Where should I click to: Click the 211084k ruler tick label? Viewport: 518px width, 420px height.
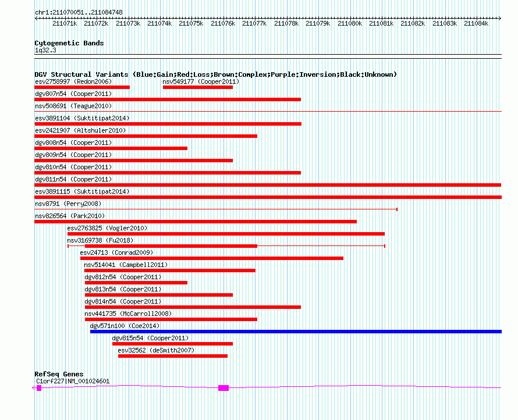476,23
